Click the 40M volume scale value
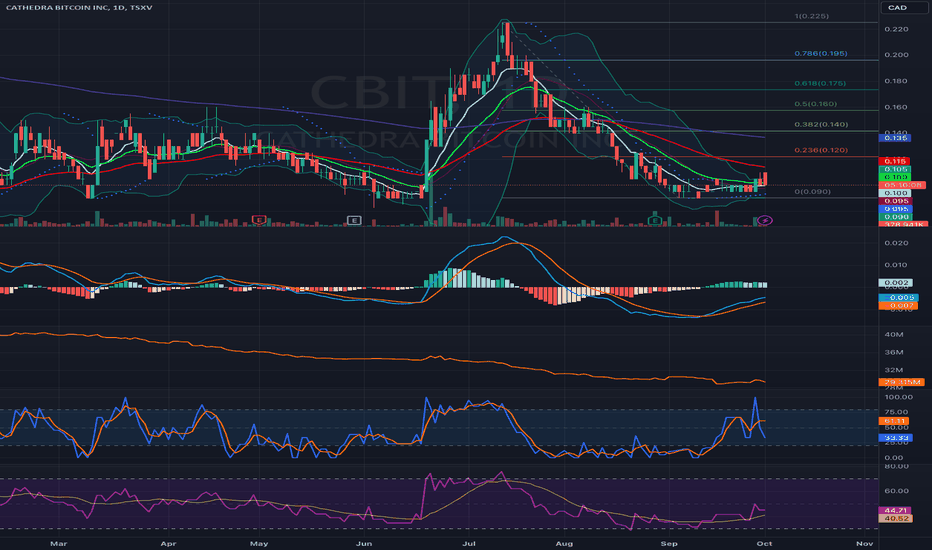The height and width of the screenshot is (550, 932). point(894,335)
